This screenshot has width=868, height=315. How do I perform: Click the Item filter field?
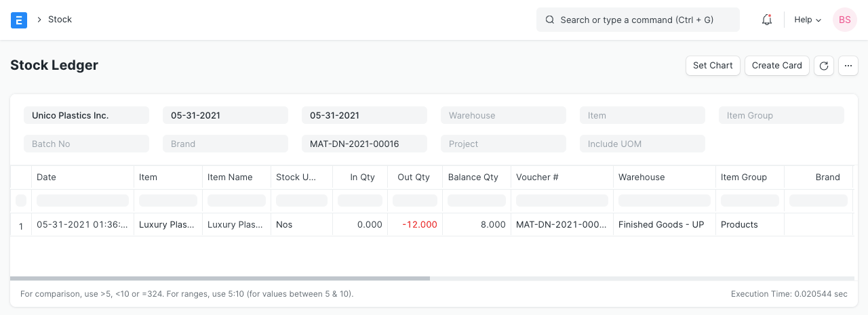pos(642,115)
